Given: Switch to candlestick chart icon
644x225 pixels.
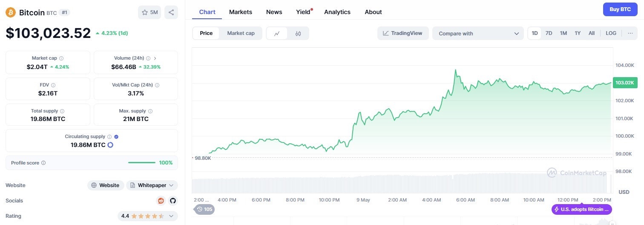Looking at the screenshot, I should (298, 33).
